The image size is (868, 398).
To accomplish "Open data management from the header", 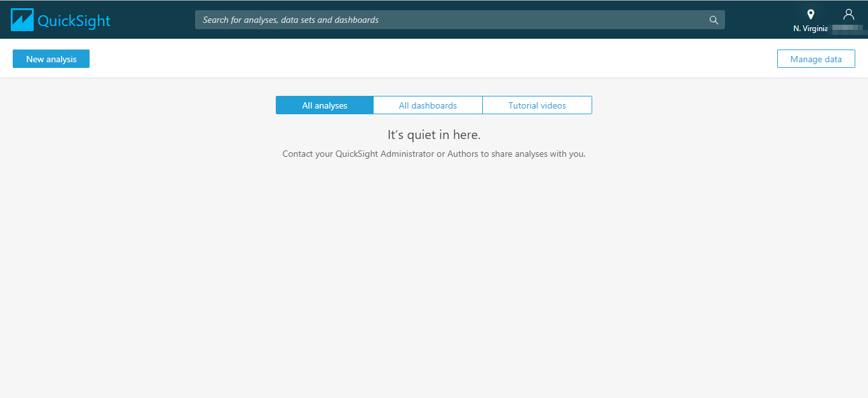I will [x=816, y=58].
